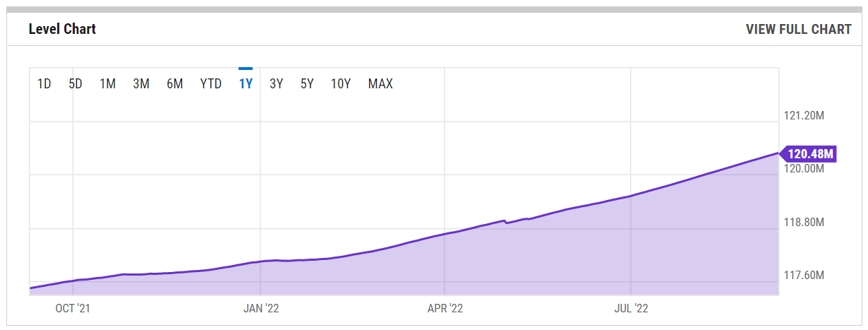Screen dimensions: 868x330
Task: Show the MAX time range
Action: point(380,83)
